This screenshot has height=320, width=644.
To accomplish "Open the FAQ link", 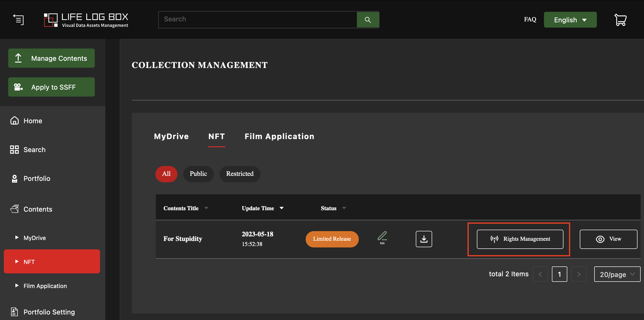I will click(530, 19).
